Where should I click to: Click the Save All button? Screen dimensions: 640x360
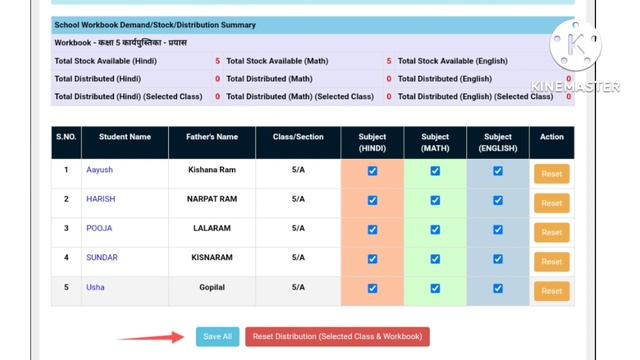pyautogui.click(x=218, y=337)
